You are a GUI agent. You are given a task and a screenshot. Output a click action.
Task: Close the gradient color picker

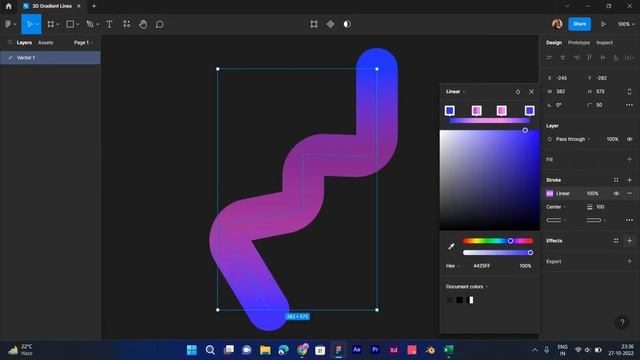click(531, 92)
